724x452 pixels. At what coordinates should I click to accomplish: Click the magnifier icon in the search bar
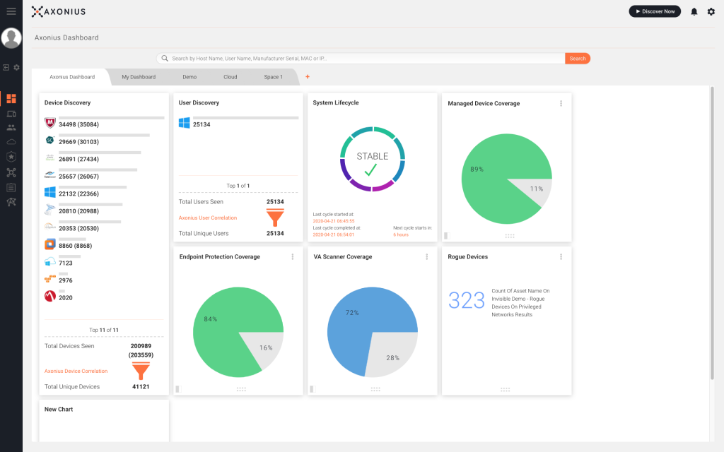pos(164,59)
